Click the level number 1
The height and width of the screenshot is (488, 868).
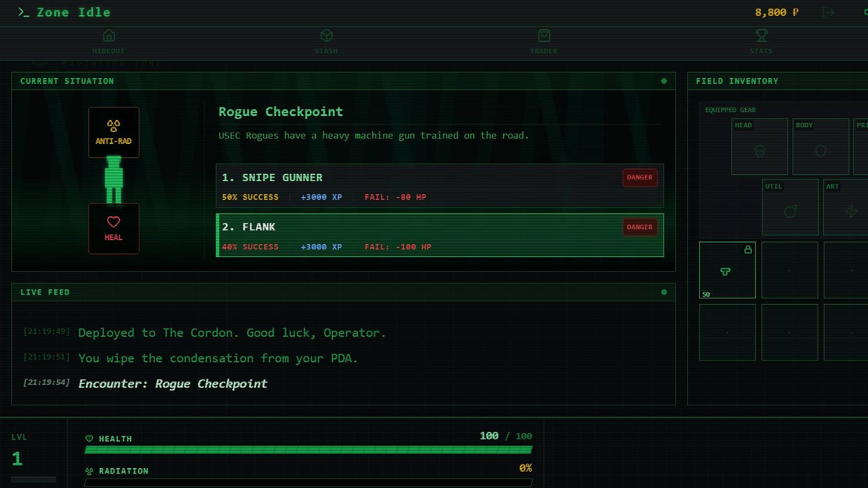click(17, 459)
